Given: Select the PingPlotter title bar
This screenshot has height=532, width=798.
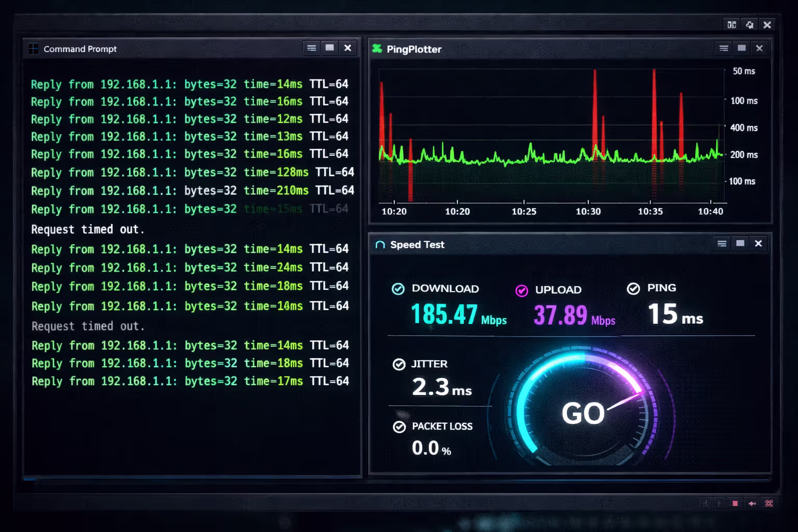Looking at the screenshot, I should click(x=414, y=49).
